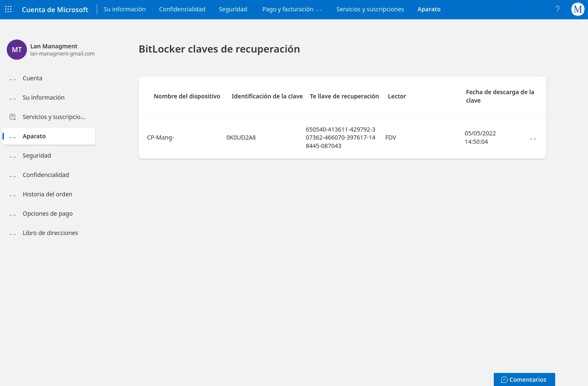Open Servicios y suscripciones header tab
The image size is (588, 386).
(x=370, y=9)
